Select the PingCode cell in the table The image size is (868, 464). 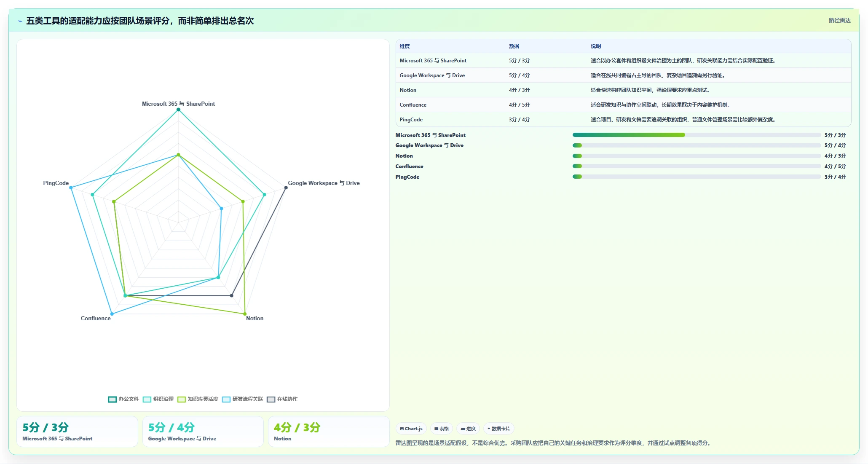tap(411, 120)
